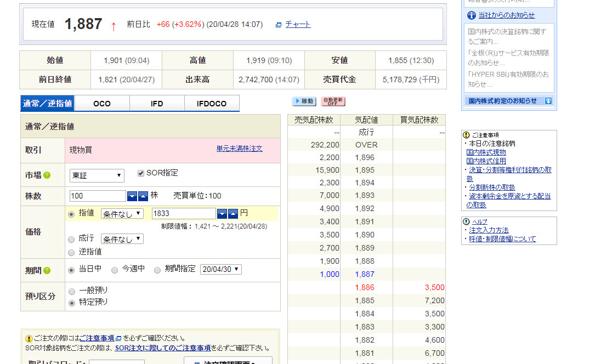The image size is (595, 364).
Task: Click the green help icon next to 期間
Action: tap(47, 270)
